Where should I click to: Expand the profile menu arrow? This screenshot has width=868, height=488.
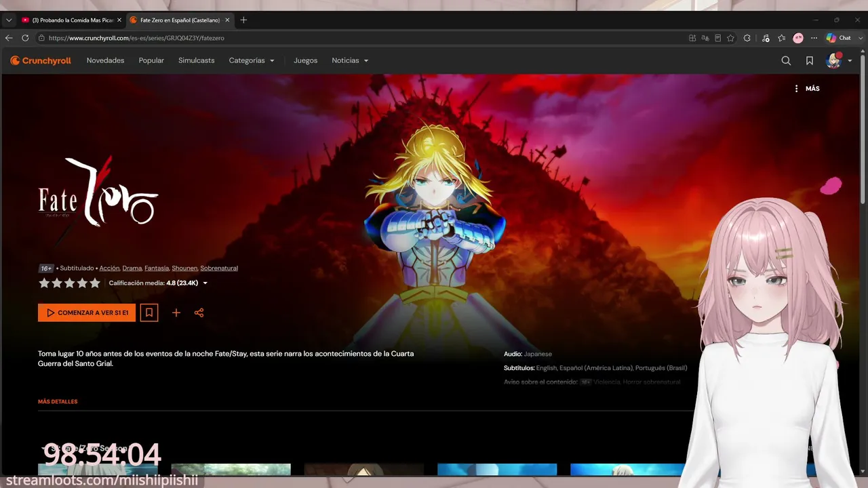[850, 61]
